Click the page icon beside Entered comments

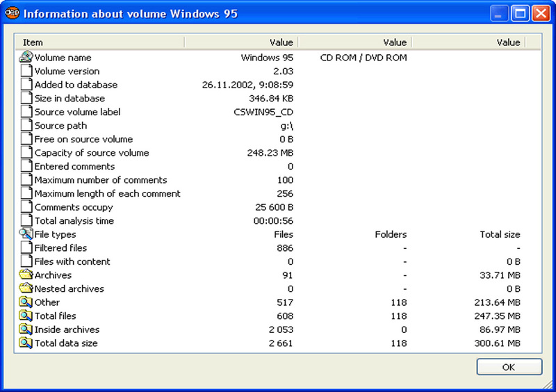click(26, 166)
